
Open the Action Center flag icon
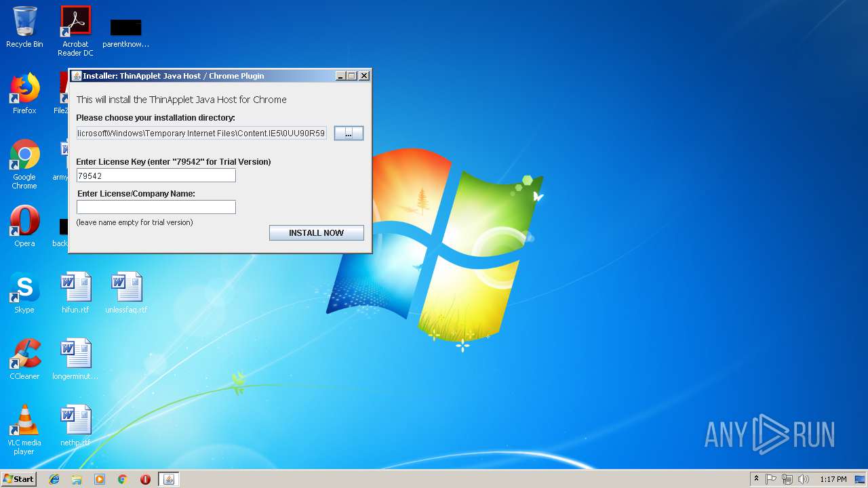tap(771, 479)
